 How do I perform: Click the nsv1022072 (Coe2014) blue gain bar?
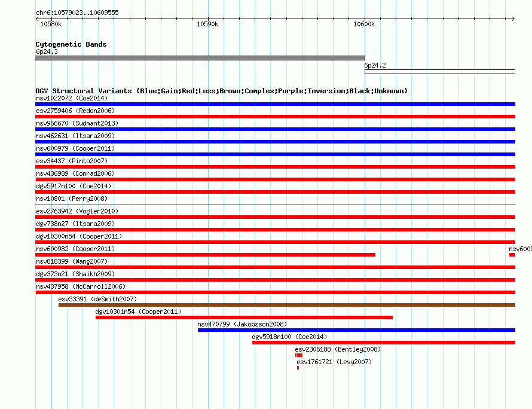pos(275,104)
